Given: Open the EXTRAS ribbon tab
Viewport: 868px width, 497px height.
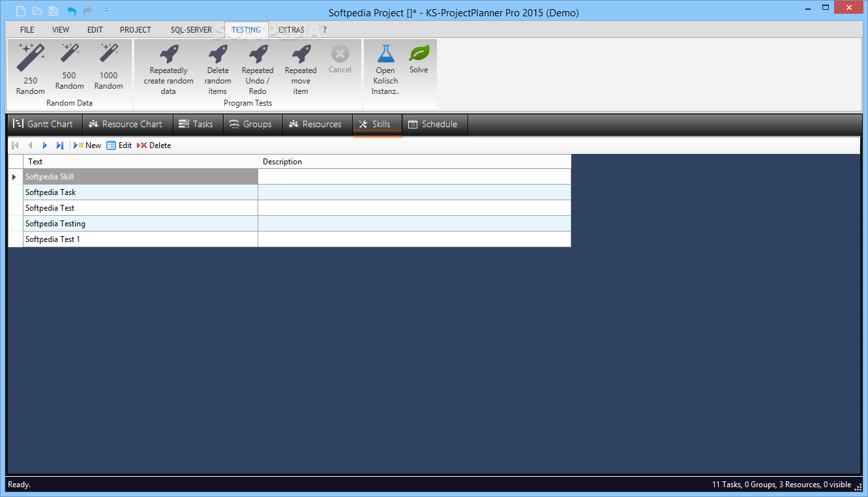Looking at the screenshot, I should pyautogui.click(x=292, y=30).
